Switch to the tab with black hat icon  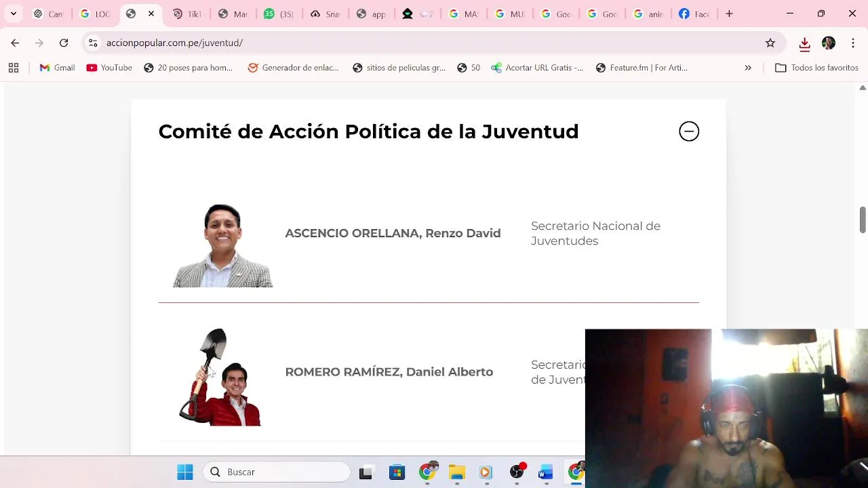[x=417, y=14]
